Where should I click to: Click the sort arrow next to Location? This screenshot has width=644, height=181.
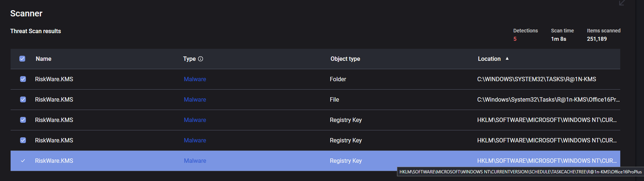507,59
